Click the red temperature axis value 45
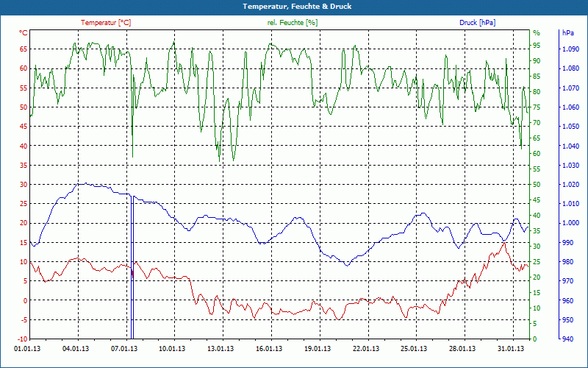 (x=24, y=126)
